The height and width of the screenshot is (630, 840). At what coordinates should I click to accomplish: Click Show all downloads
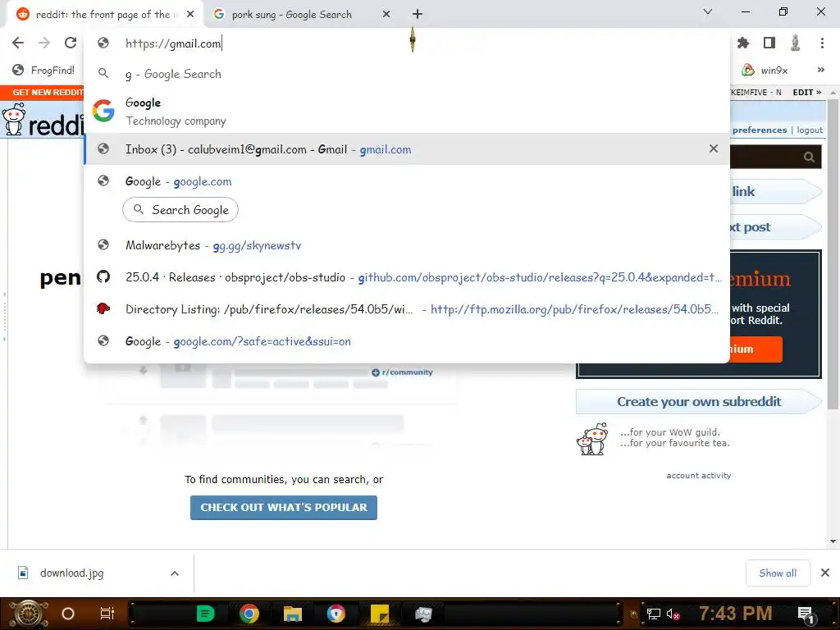(x=778, y=573)
